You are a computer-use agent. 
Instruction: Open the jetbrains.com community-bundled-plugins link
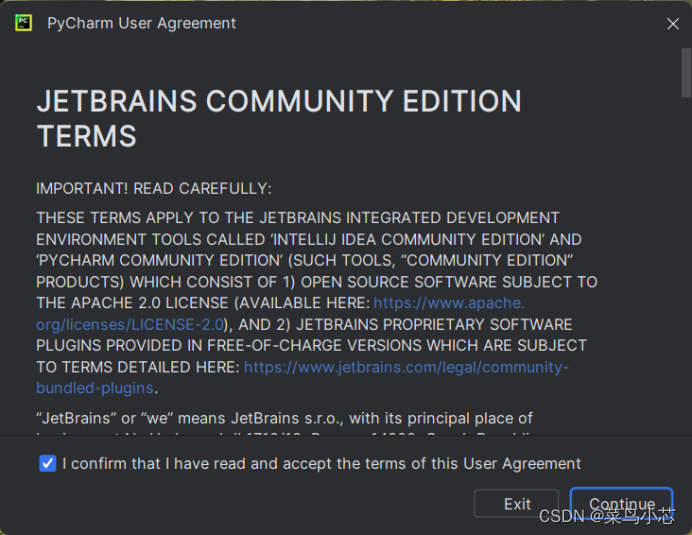[406, 367]
